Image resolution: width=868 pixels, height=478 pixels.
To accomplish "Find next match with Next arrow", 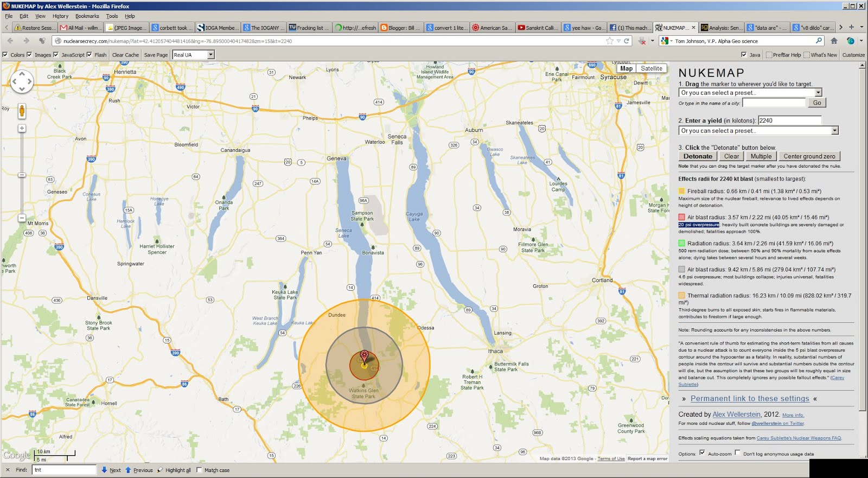I will pos(111,470).
